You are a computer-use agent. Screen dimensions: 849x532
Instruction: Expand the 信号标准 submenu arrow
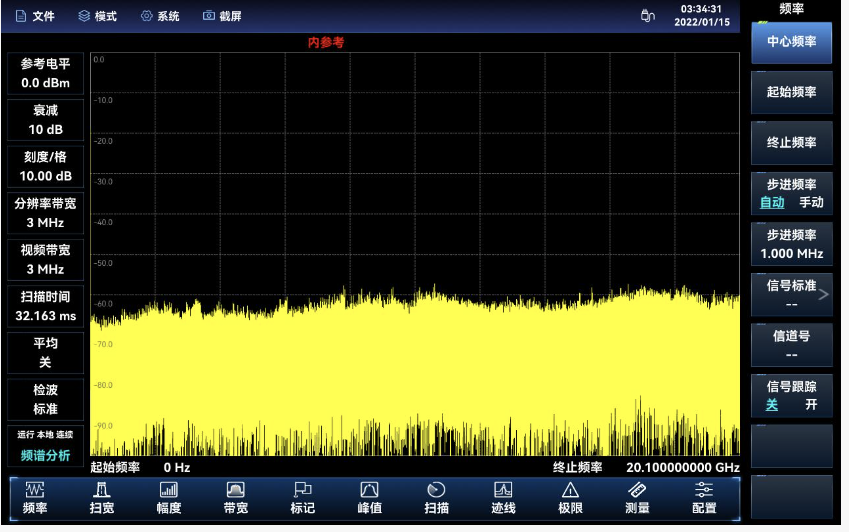824,294
